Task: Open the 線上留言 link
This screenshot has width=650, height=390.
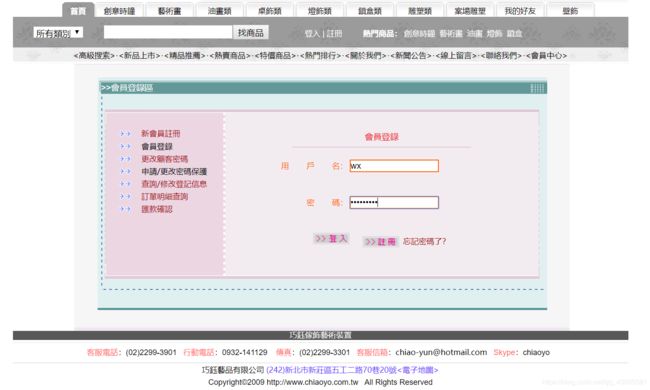Action: 456,56
